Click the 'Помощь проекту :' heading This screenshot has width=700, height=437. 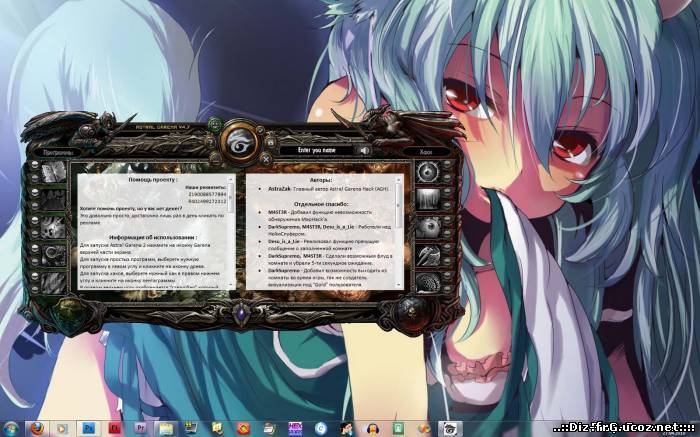[x=153, y=179]
